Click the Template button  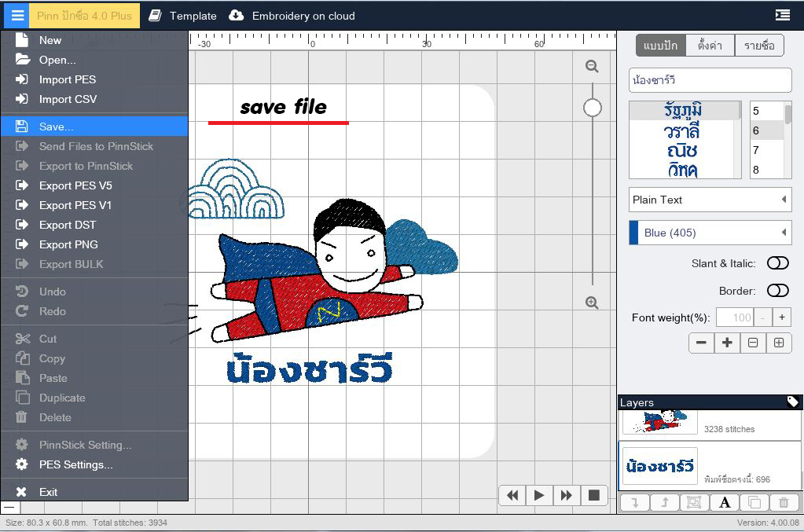182,16
